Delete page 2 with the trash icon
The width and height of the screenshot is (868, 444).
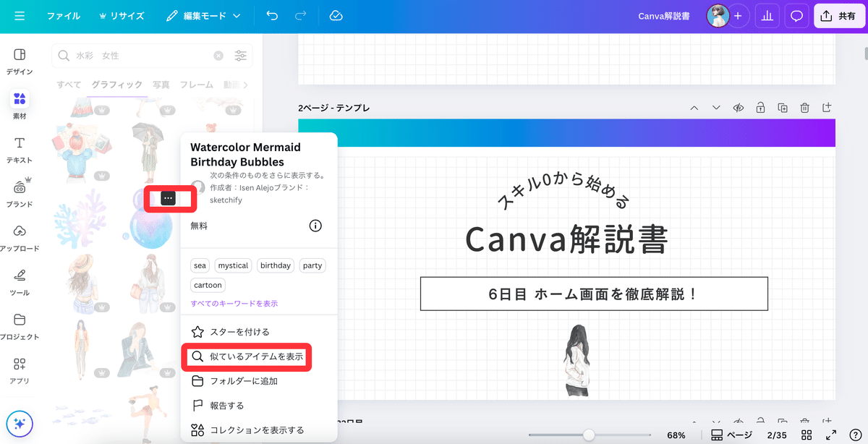[x=804, y=107]
